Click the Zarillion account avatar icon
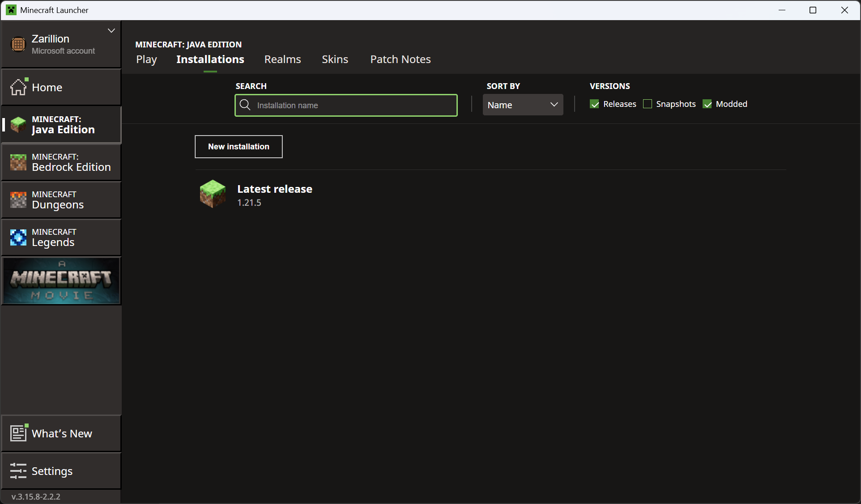This screenshot has width=861, height=504. point(18,44)
